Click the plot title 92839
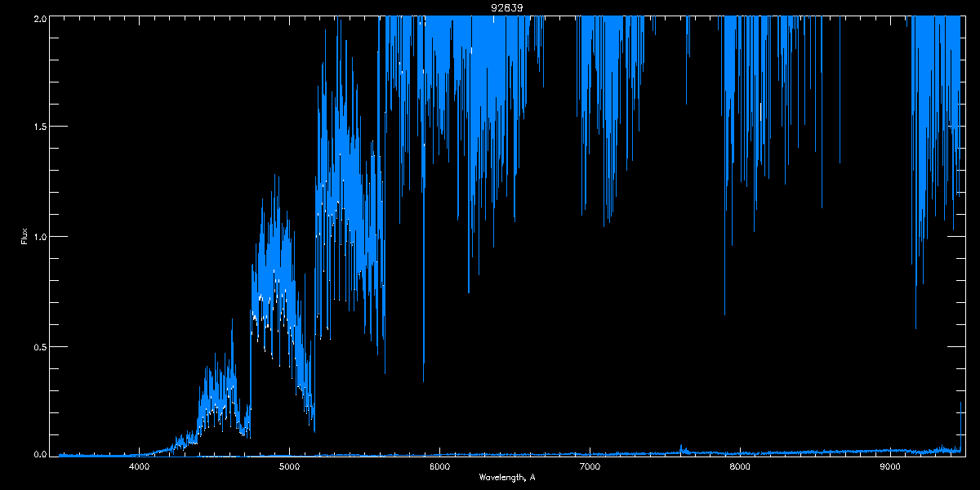The image size is (980, 490). click(507, 7)
